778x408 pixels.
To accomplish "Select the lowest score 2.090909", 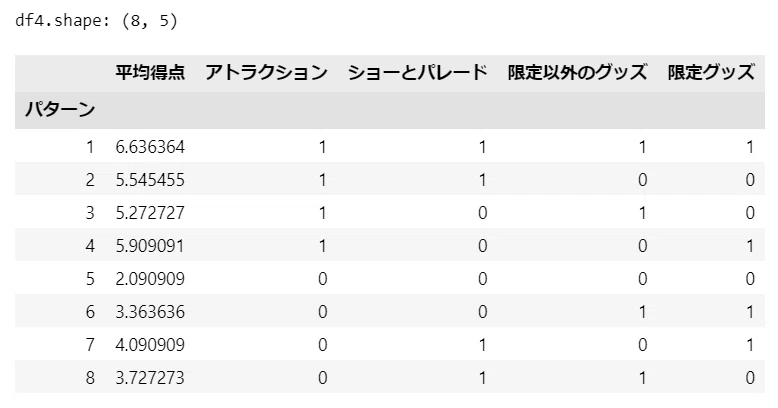I will [150, 279].
